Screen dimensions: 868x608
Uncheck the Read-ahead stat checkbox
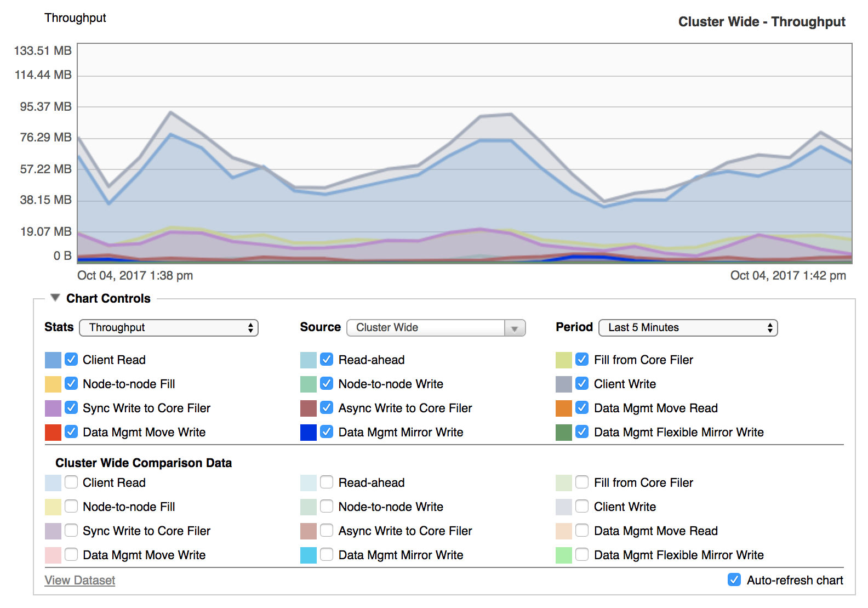(x=327, y=360)
